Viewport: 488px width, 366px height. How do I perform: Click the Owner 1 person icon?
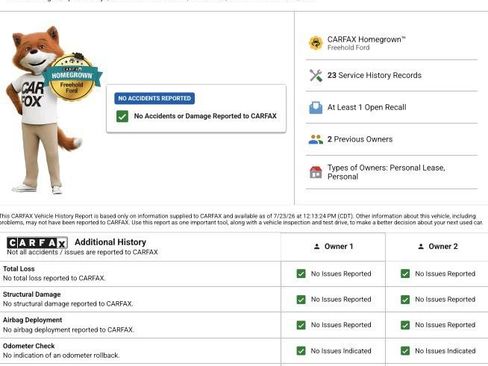pos(317,247)
